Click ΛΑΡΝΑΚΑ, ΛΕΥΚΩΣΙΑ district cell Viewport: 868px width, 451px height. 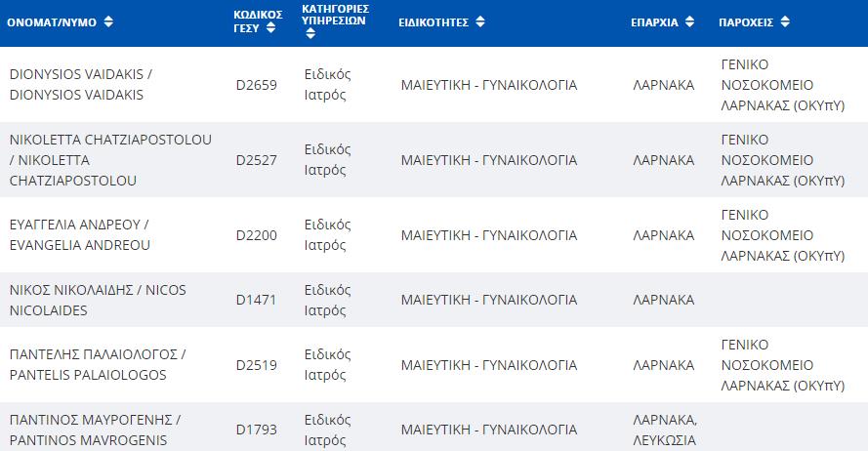click(665, 430)
